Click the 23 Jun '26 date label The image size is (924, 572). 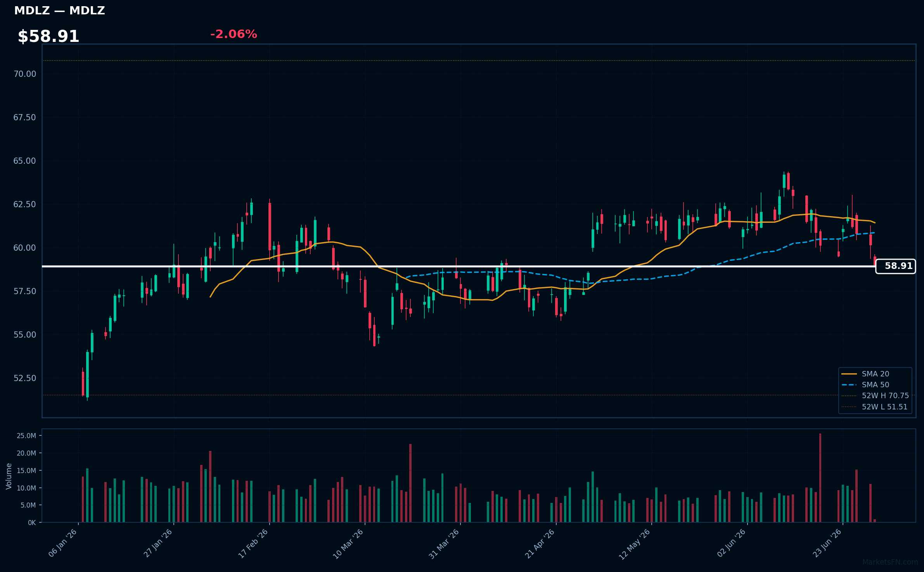827,543
